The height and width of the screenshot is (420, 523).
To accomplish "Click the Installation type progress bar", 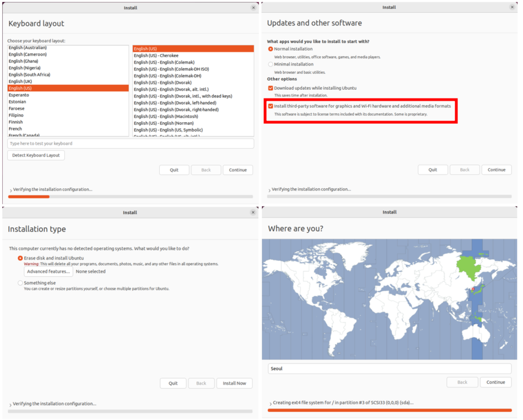I will (130, 411).
